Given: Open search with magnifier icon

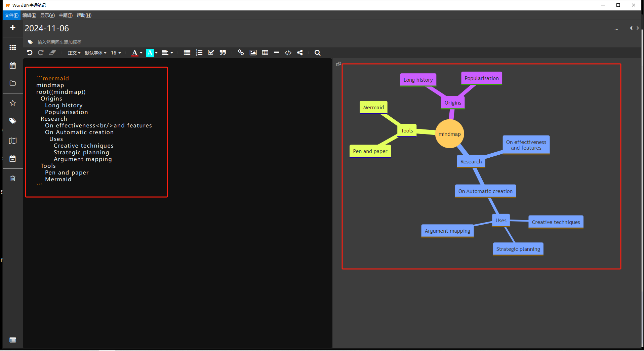Looking at the screenshot, I should pyautogui.click(x=317, y=53).
